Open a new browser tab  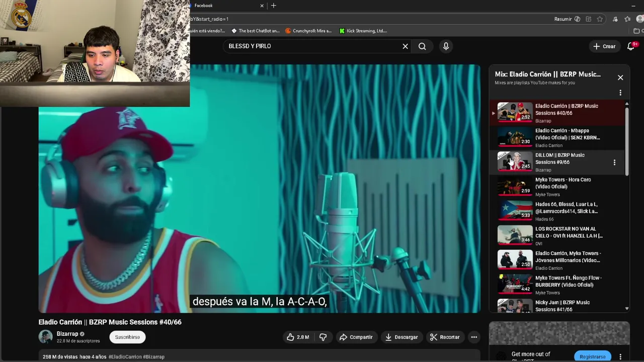(x=274, y=6)
